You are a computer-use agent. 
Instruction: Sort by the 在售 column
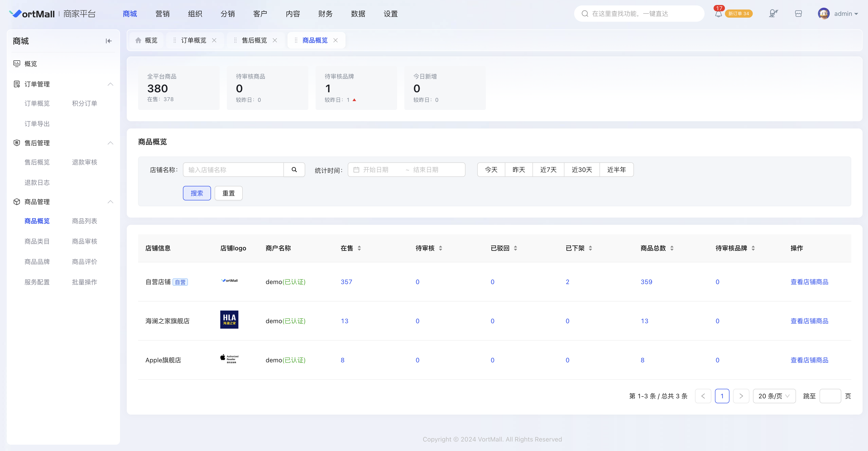point(359,248)
